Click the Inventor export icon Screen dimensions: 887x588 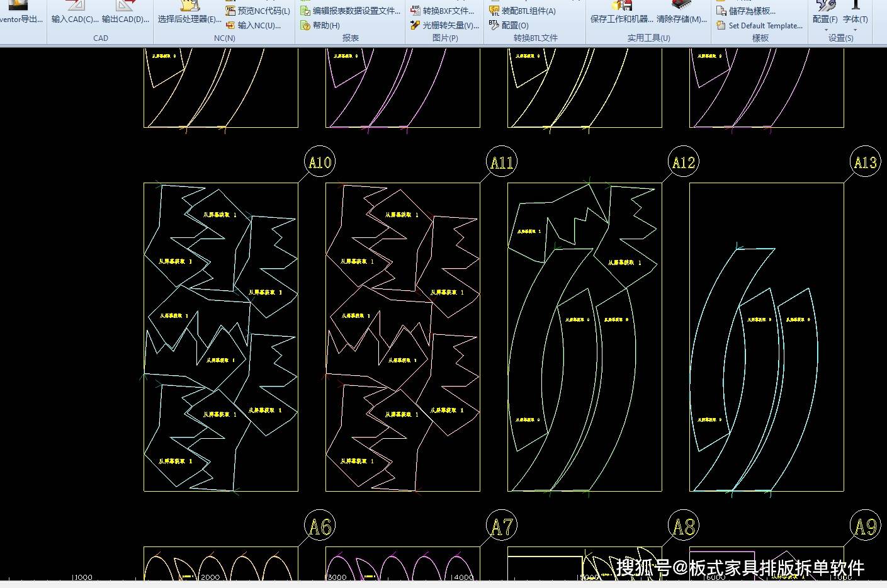[19, 8]
